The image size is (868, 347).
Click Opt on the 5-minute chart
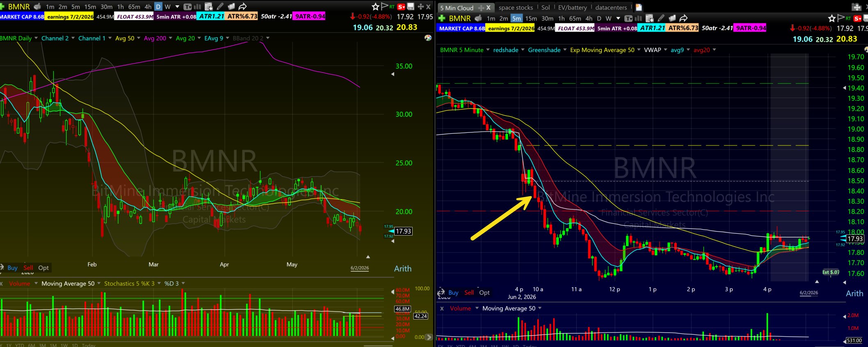point(484,293)
